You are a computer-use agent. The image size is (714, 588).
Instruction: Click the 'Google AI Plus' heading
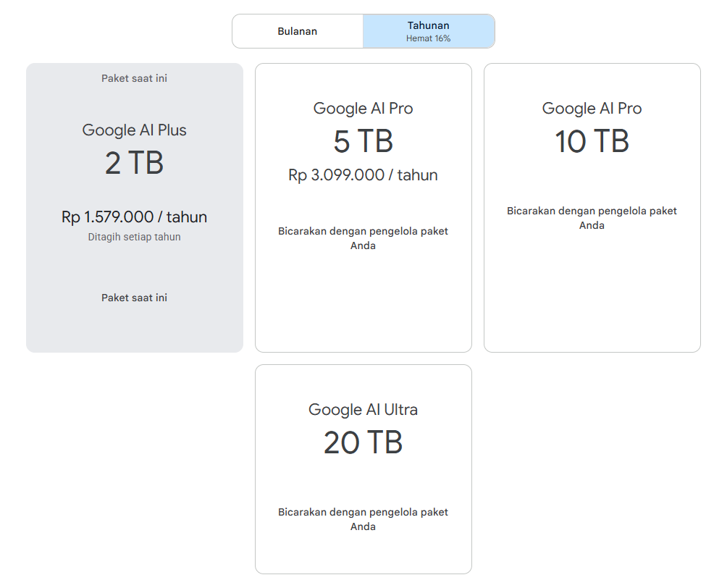[135, 130]
